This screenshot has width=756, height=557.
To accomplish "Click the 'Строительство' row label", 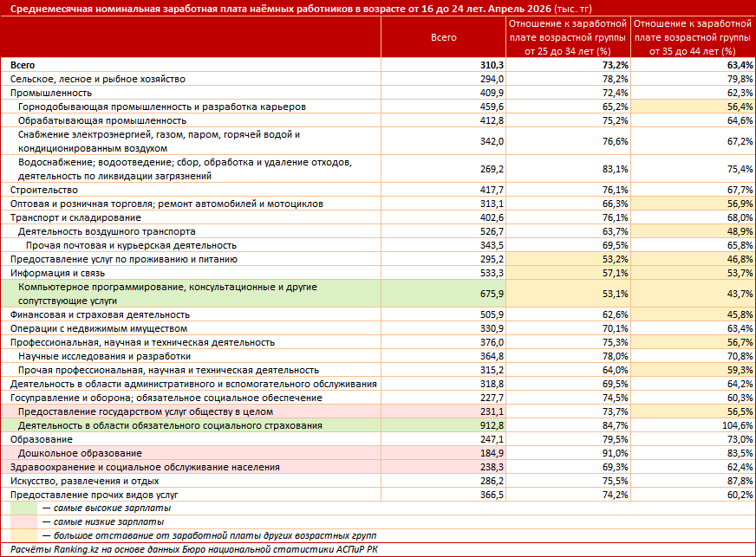I will pos(44,190).
